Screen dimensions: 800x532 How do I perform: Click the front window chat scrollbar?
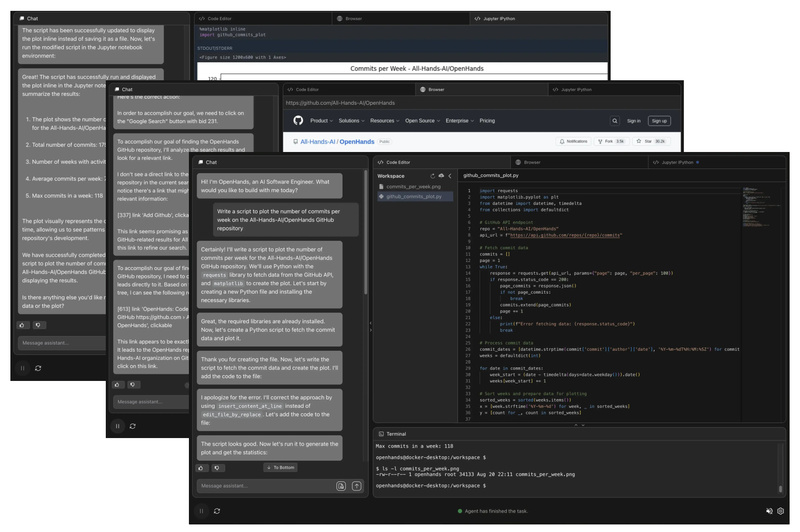pos(365,232)
